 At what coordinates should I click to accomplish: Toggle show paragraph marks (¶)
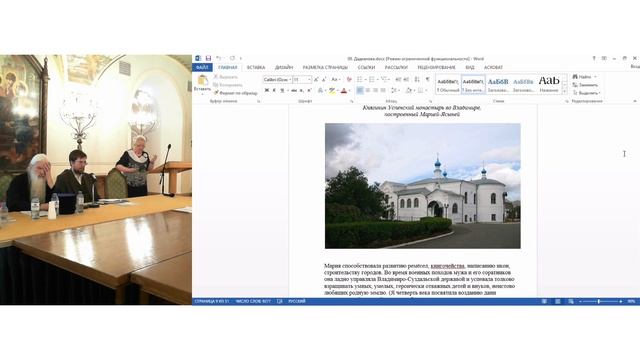tap(427, 80)
